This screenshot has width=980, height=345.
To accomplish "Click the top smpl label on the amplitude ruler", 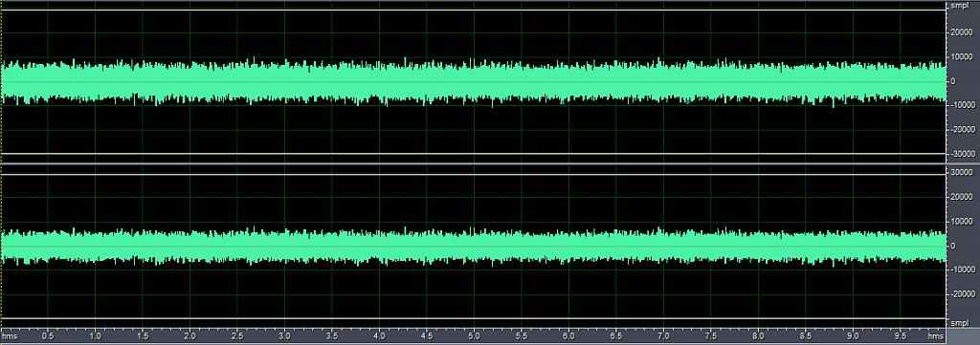I will [959, 6].
